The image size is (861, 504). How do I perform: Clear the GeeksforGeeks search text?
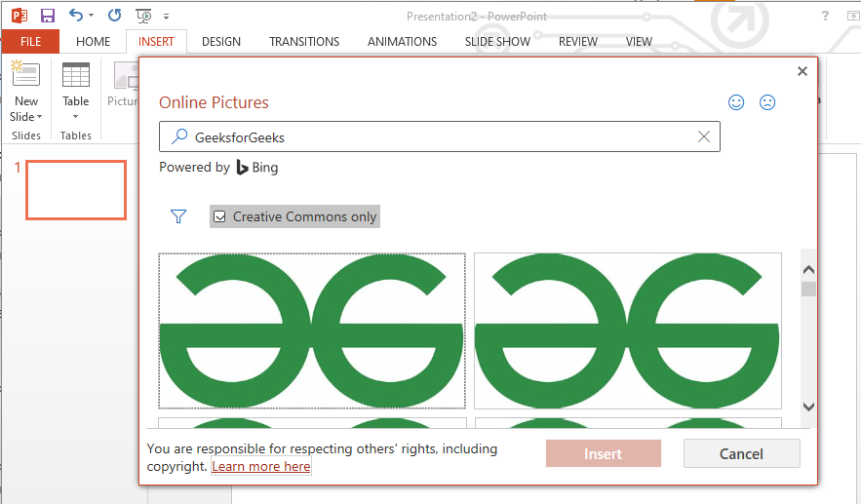pyautogui.click(x=704, y=137)
